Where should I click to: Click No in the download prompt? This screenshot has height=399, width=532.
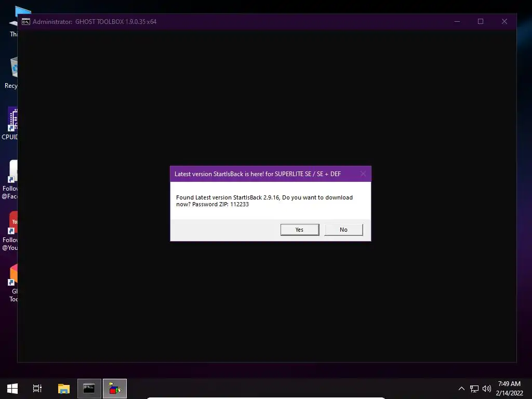[343, 230]
